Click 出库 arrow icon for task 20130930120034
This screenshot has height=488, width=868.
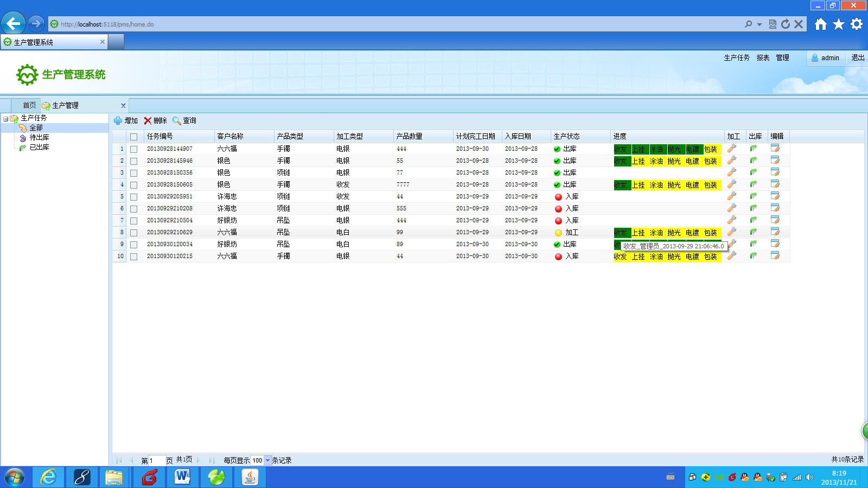(x=754, y=244)
